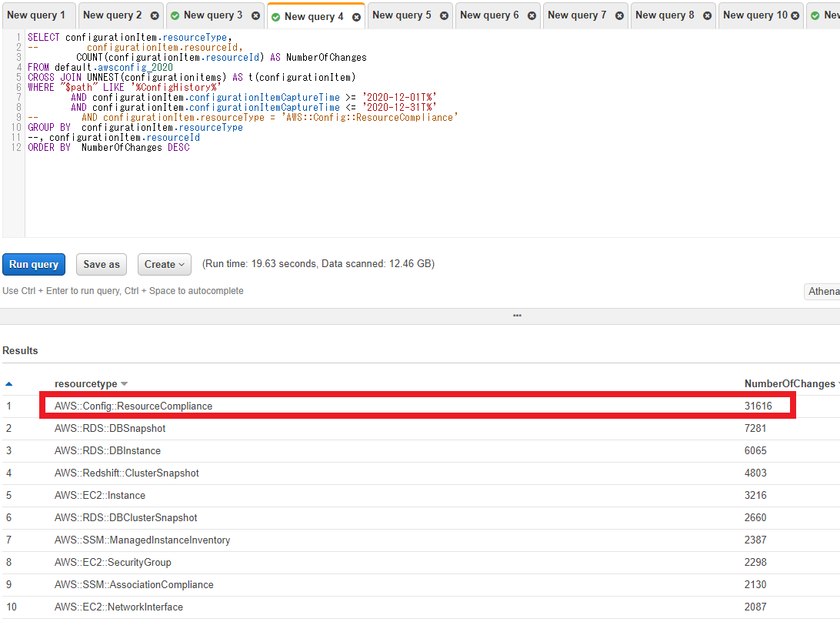
Task: Select the AWS::SSM::AssociationCompliance row
Action: [421, 584]
